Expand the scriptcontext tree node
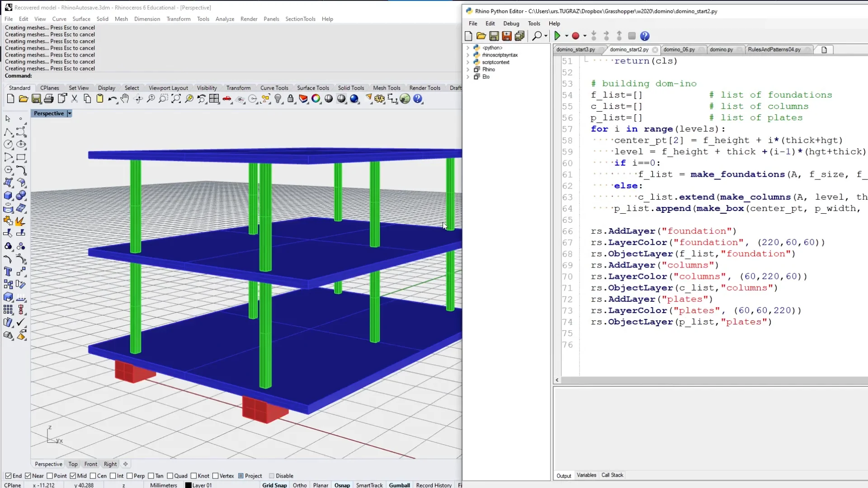868x488 pixels. pos(468,62)
